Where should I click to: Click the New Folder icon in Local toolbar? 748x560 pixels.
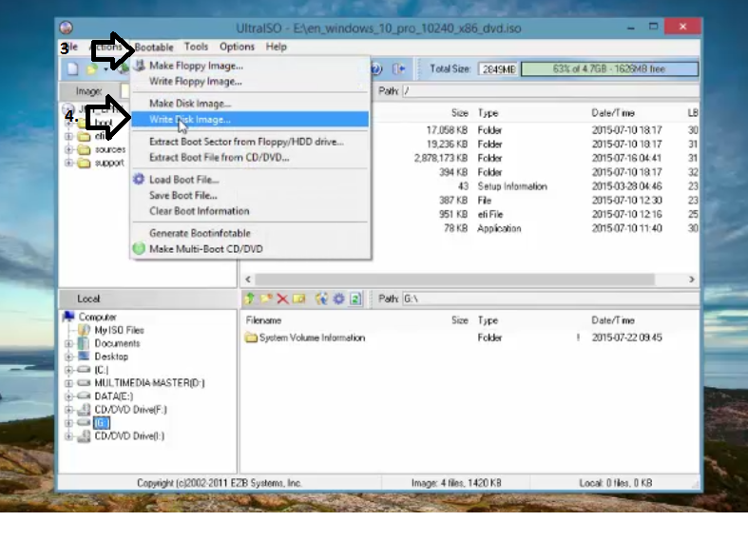[266, 299]
